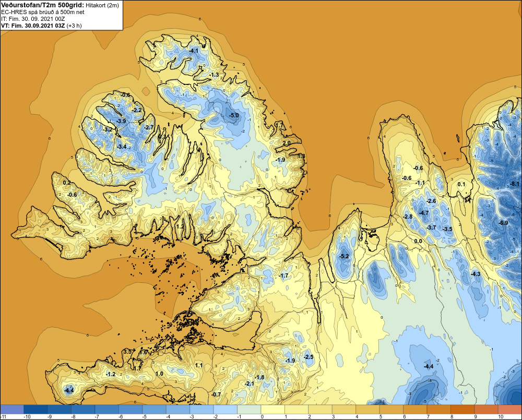Click the -2.6 temperature label
This screenshot has width=522, height=420.
coord(432,201)
